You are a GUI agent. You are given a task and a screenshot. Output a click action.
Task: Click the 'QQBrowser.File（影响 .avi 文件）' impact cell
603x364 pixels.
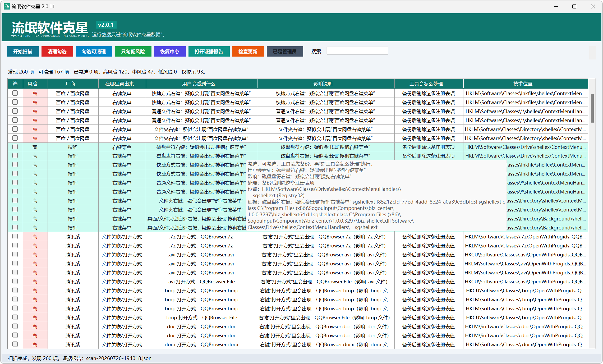point(326,282)
